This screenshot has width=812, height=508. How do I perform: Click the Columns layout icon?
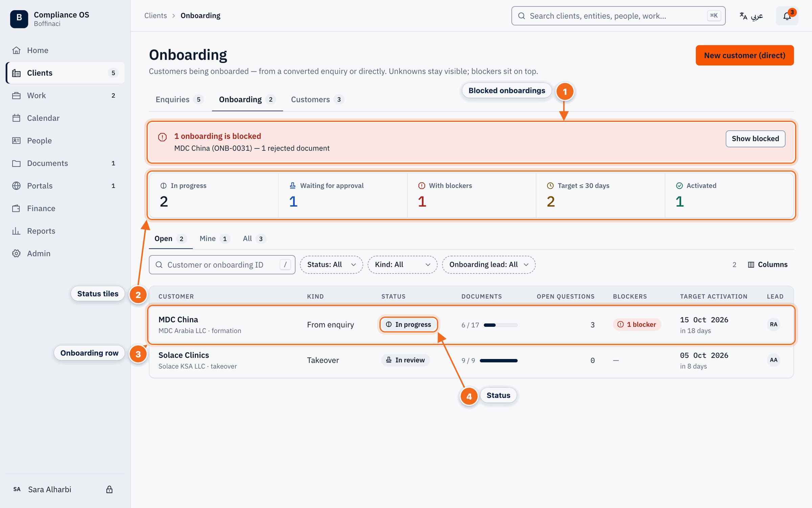point(751,264)
